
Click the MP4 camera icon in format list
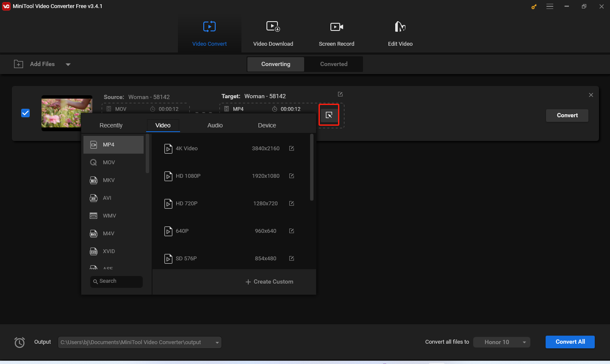tap(94, 145)
